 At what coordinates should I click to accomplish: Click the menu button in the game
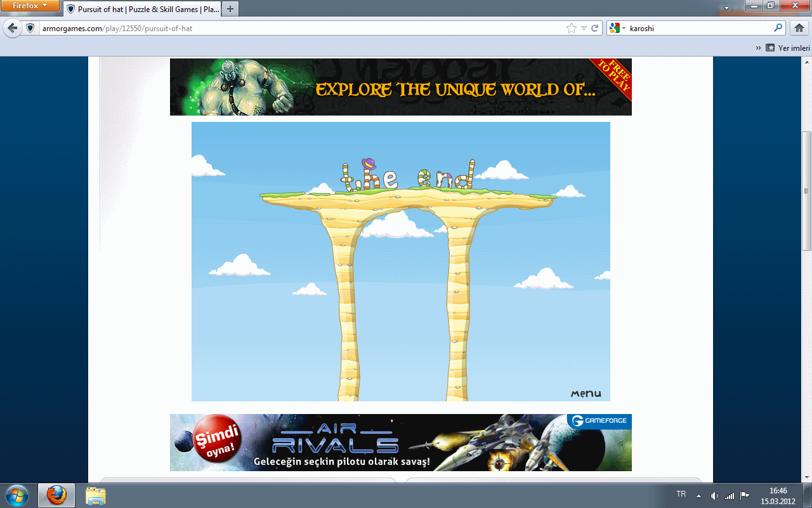pos(586,393)
